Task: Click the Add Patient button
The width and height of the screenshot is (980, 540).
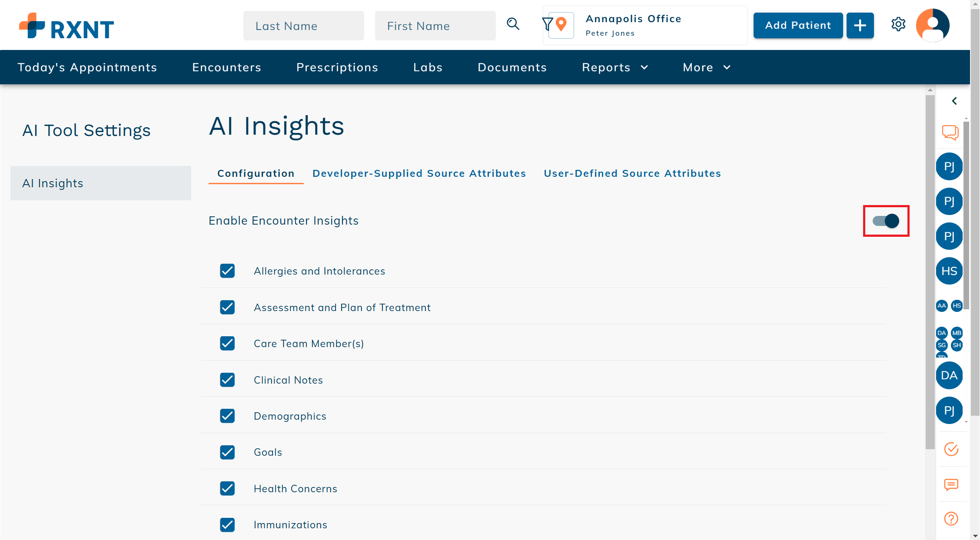Action: tap(797, 26)
